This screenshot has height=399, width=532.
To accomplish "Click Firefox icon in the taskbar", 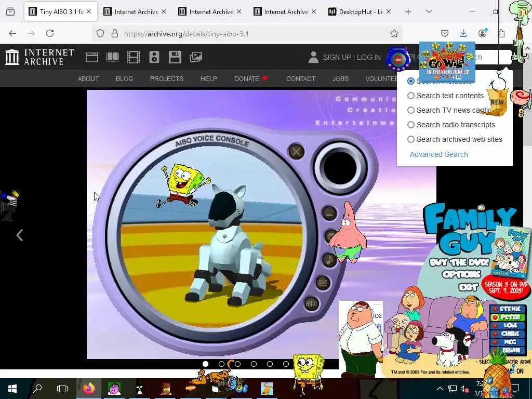I will [88, 388].
